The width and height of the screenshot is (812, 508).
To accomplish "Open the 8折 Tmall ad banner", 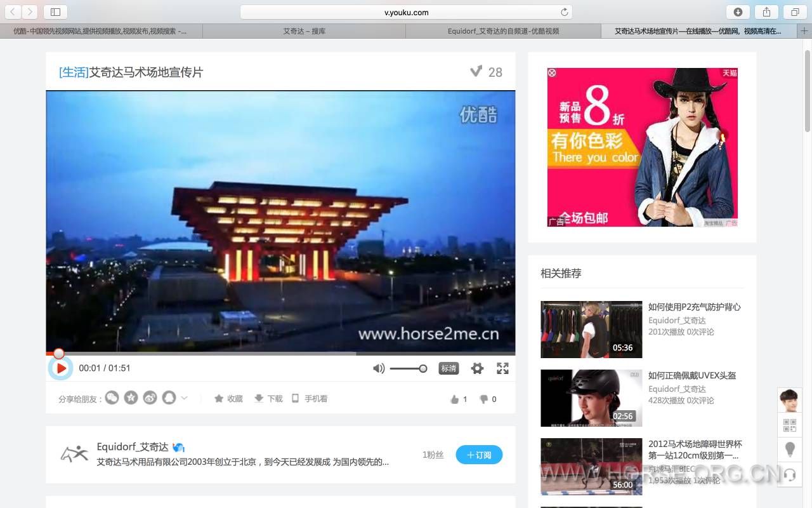I will click(x=642, y=147).
